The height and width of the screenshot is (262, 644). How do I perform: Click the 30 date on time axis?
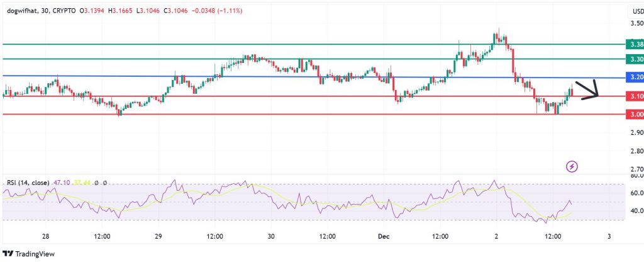pyautogui.click(x=271, y=237)
